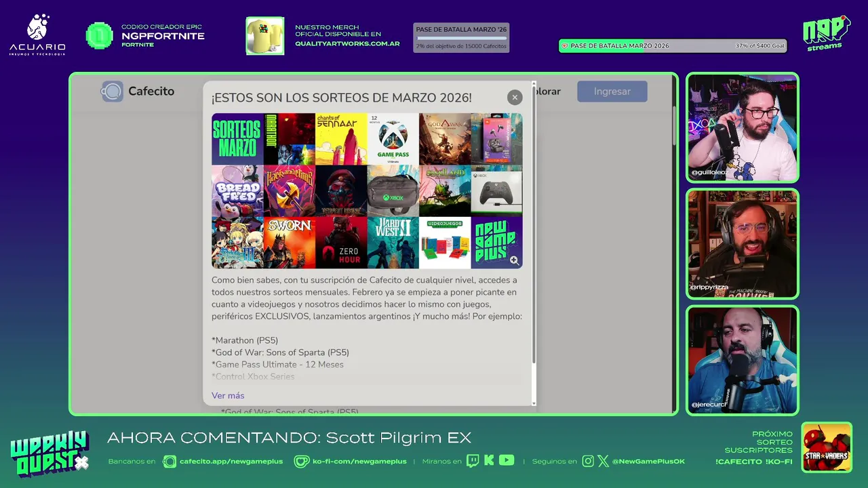868x488 pixels.
Task: Click '*Game Pass Ultimate - 12 Meses' line
Action: [277, 365]
